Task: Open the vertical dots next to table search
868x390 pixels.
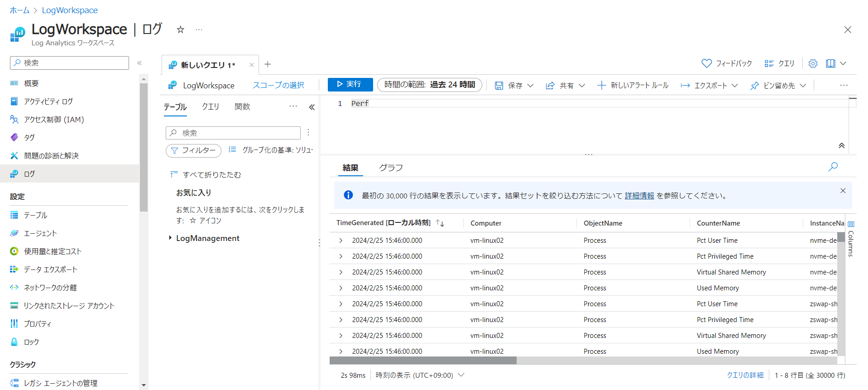Action: (x=308, y=132)
